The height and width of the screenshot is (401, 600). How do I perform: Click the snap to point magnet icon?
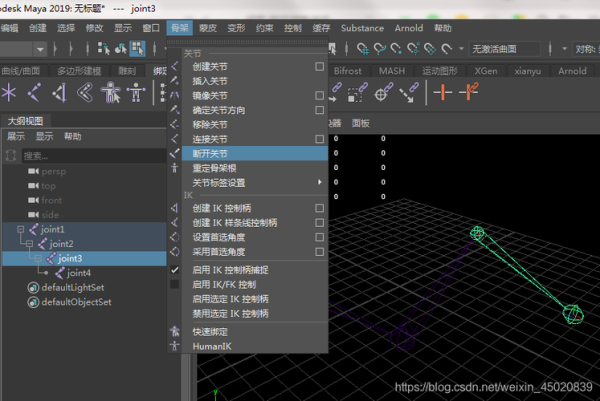coord(396,49)
